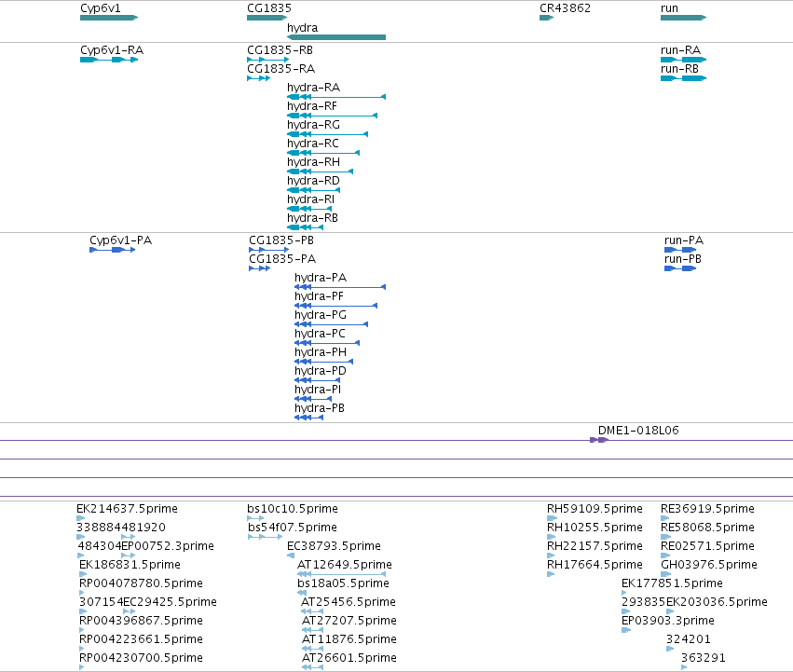Click the CG1835 gene glyph
This screenshot has width=793, height=672.
tap(267, 18)
